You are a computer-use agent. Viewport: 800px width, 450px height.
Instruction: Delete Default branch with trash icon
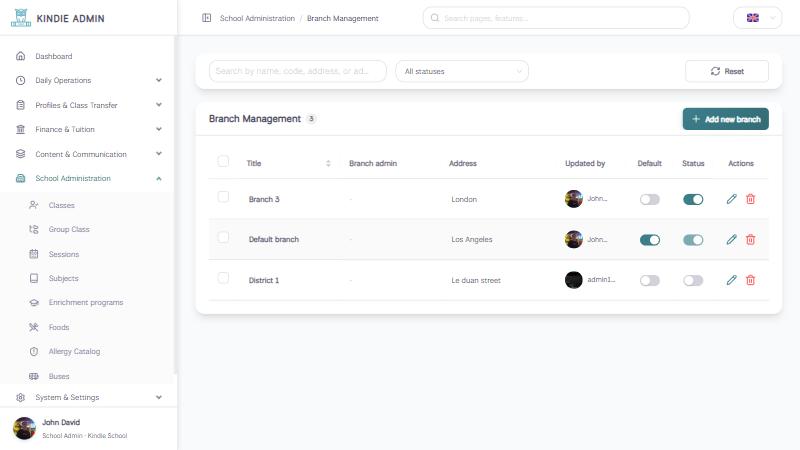click(751, 239)
